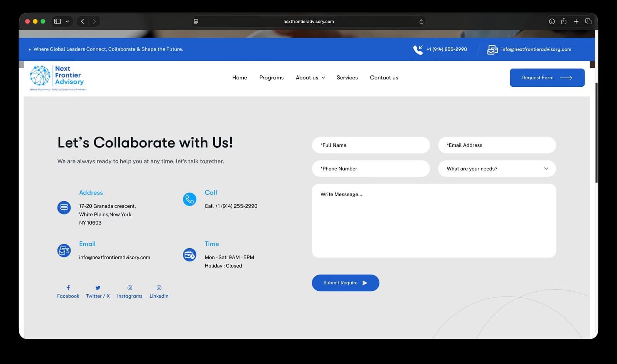Show the tab overview icon
Screen dimensions: 617x364
click(x=588, y=22)
